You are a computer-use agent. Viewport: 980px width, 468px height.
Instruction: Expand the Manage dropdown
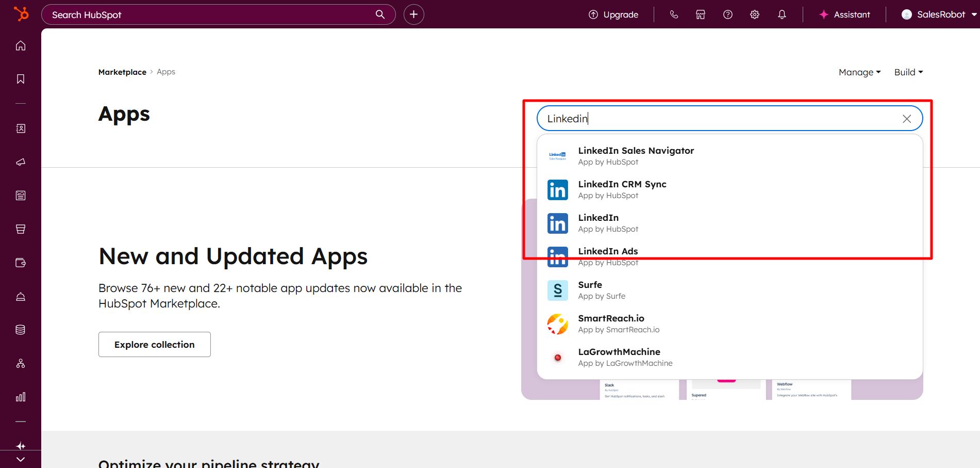coord(859,72)
